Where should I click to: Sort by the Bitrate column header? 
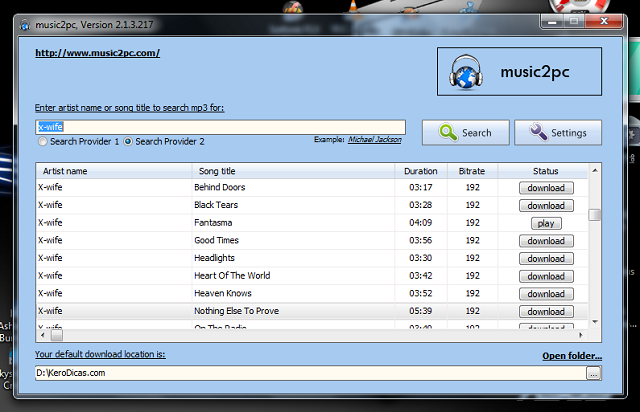(x=472, y=171)
